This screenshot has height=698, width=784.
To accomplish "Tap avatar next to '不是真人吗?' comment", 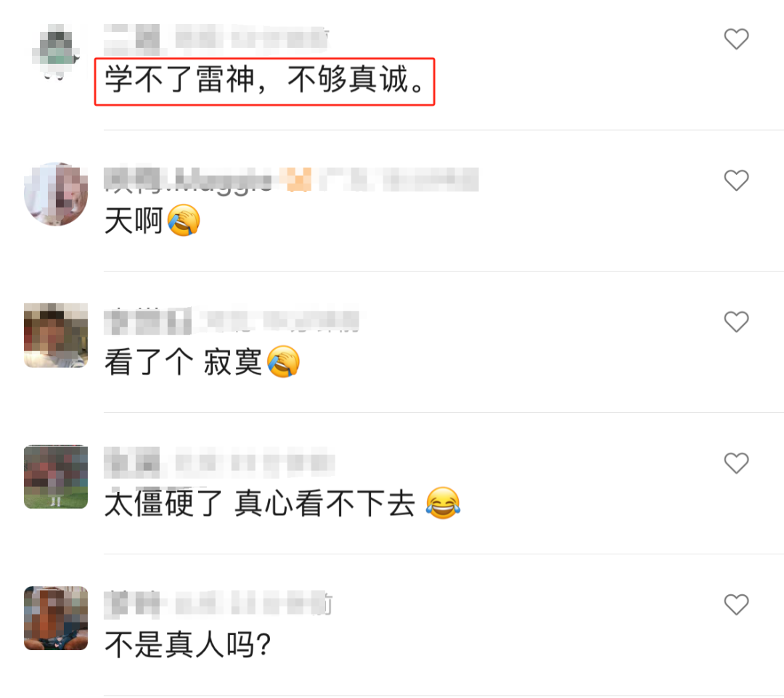I will 56,618.
